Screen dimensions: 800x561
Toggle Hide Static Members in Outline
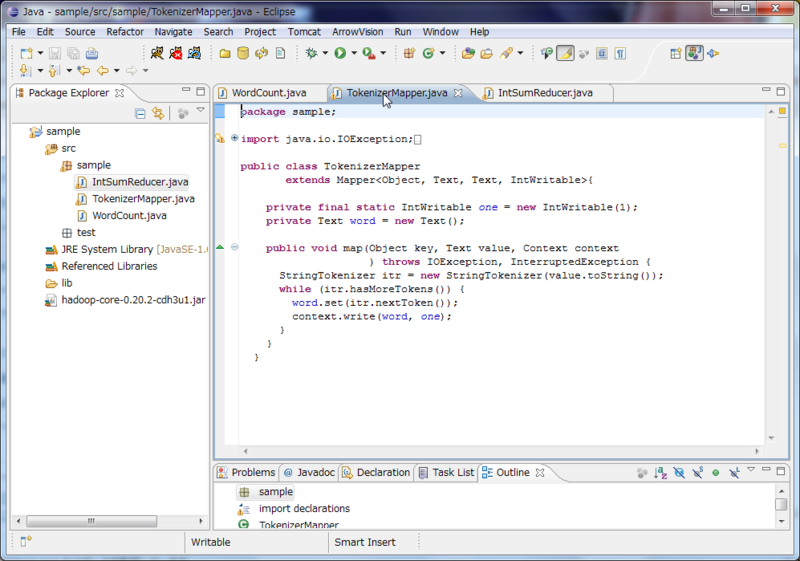[x=697, y=473]
